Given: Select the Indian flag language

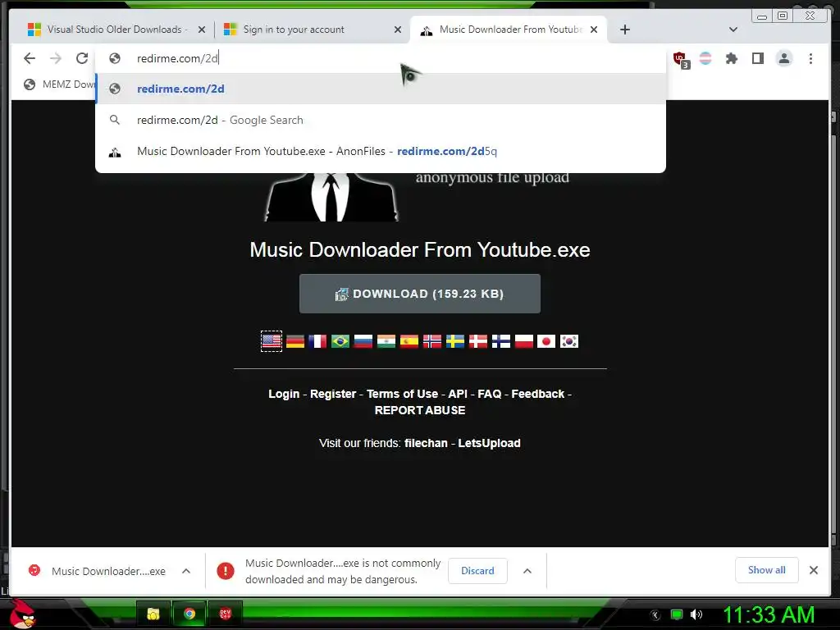Looking at the screenshot, I should point(386,341).
